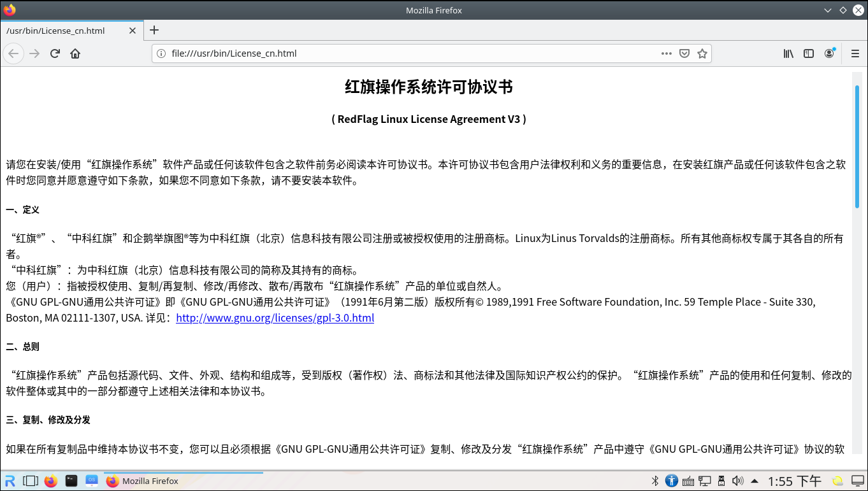Click the forward navigation arrow
Screen dimensions: 868x491
[34, 53]
